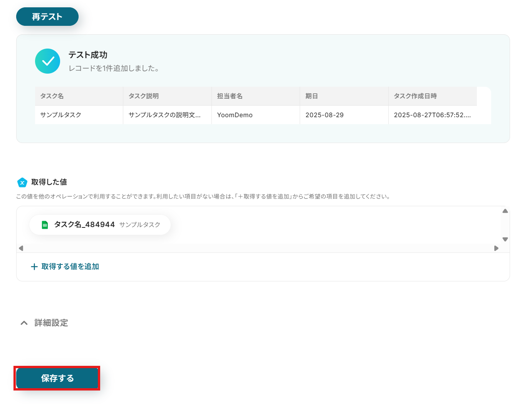
Task: Click the scroll left arrow in values box
Action: (21, 248)
